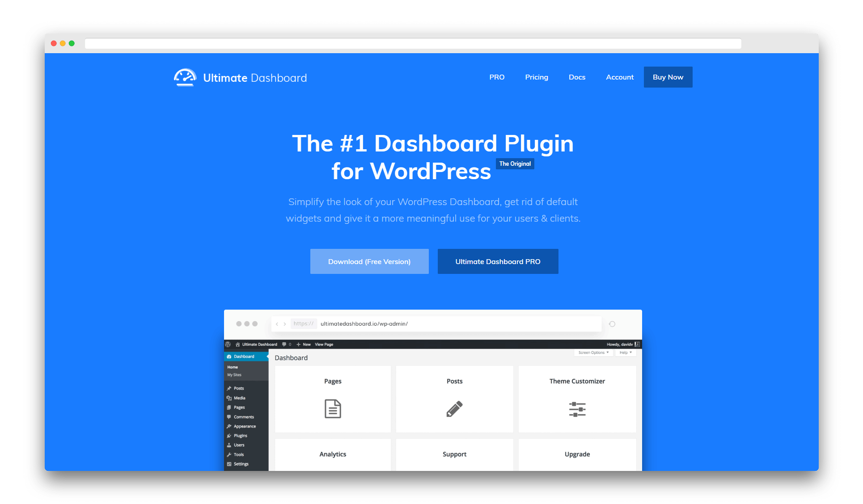Click the Media icon in the sidebar
This screenshot has width=863, height=504.
coord(229,398)
